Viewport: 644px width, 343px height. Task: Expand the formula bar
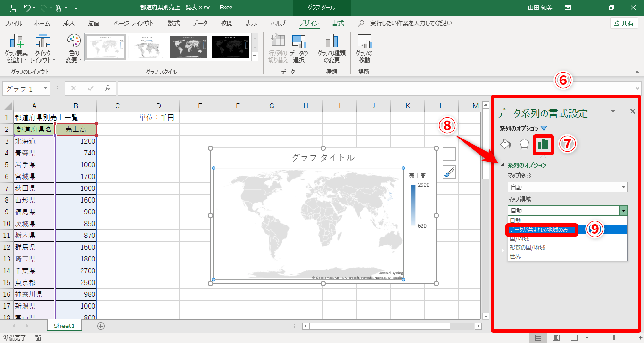tap(637, 88)
